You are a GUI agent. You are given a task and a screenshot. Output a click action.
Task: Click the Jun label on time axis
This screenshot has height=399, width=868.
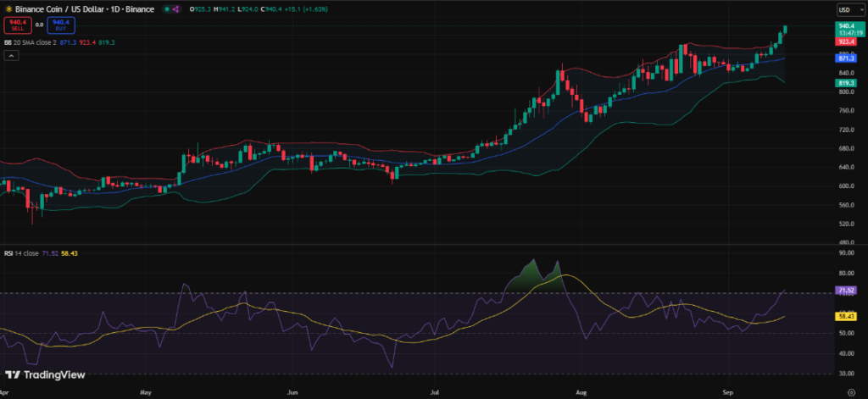[x=292, y=392]
